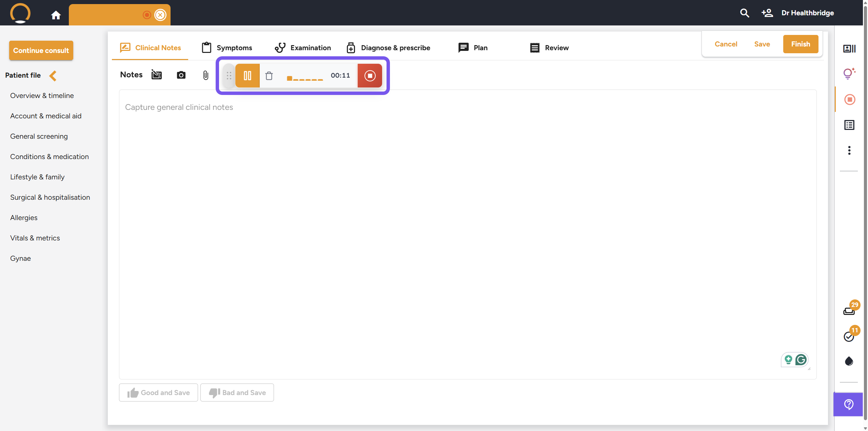Click the add patient icon

tap(767, 13)
